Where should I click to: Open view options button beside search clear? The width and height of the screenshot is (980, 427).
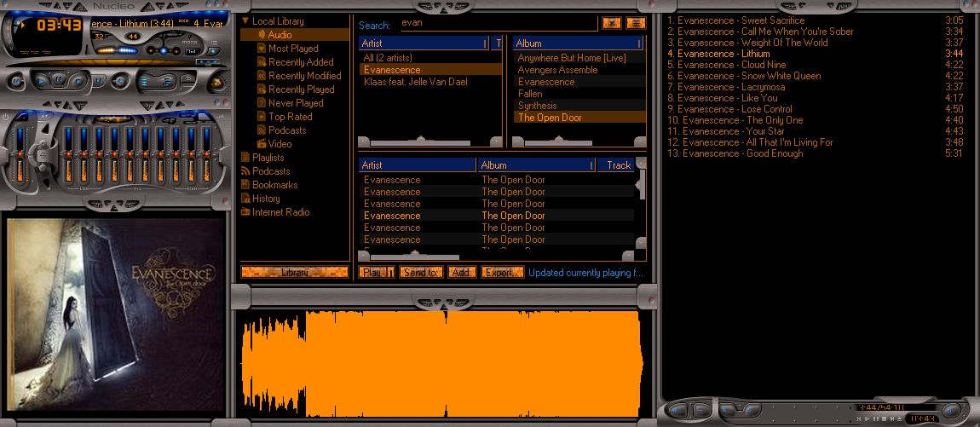tap(636, 23)
